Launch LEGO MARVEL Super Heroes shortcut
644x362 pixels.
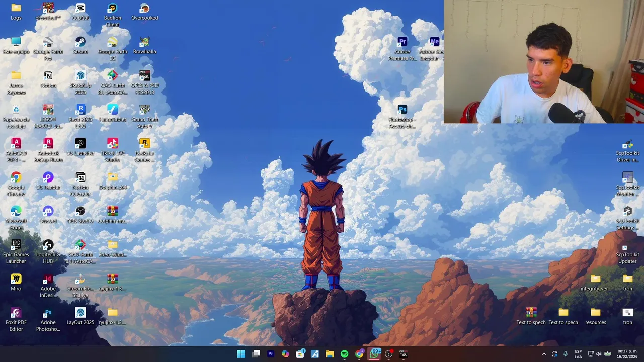[x=48, y=116]
